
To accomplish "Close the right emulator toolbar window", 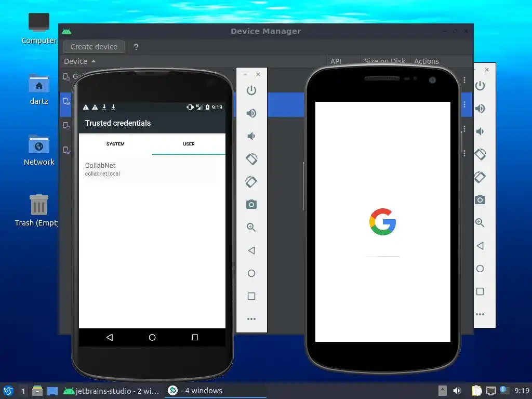I will (x=487, y=70).
